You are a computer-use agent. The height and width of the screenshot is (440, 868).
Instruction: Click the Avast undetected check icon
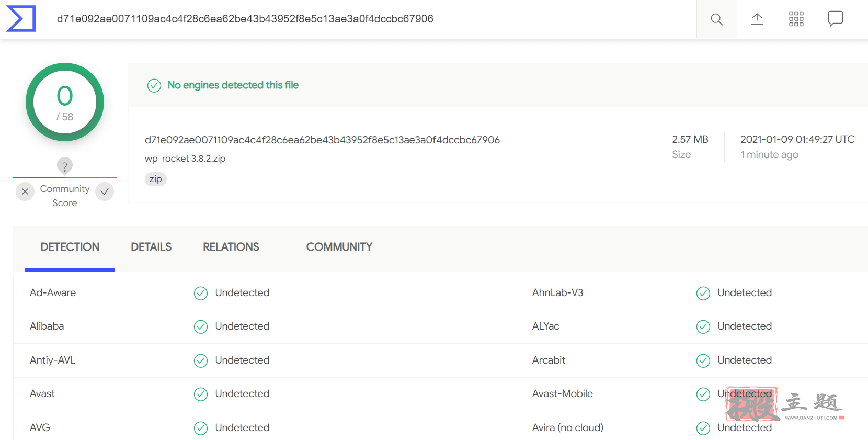201,394
